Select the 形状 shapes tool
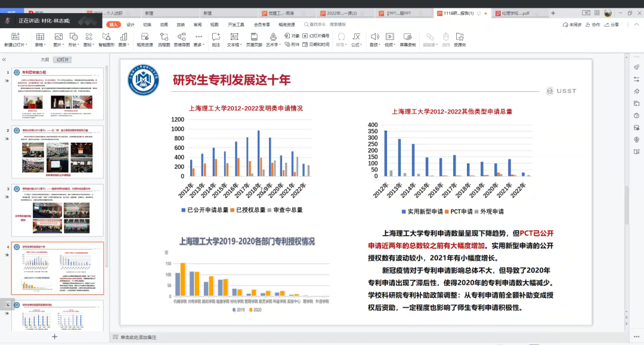The image size is (644, 345). (x=73, y=40)
